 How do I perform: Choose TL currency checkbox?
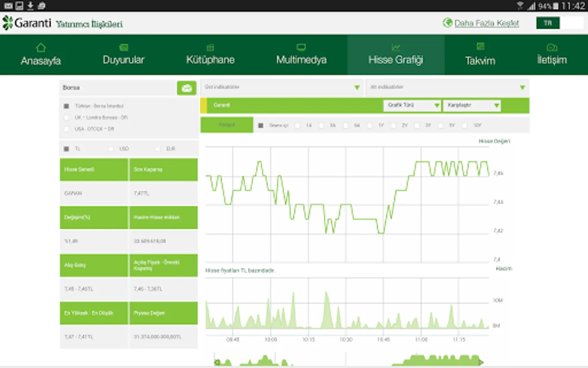[x=66, y=149]
